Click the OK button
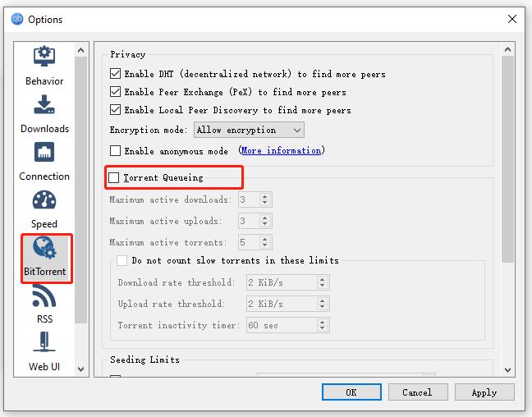 tap(351, 392)
